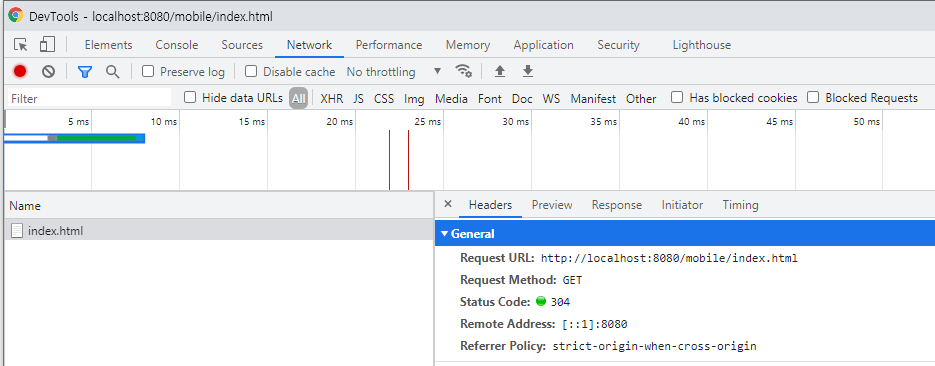
Task: Open network search with magnifier icon
Action: click(113, 72)
